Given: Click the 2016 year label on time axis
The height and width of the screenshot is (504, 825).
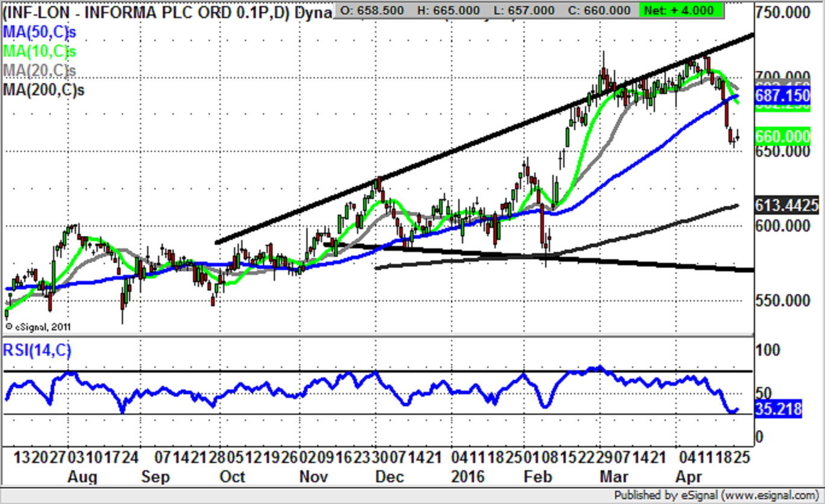Looking at the screenshot, I should [467, 477].
